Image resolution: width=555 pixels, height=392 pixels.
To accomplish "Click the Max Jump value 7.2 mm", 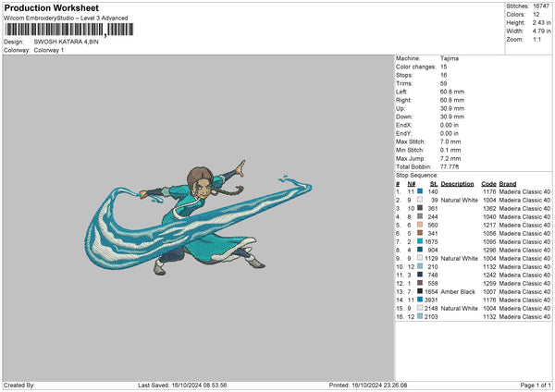I will pos(450,158).
